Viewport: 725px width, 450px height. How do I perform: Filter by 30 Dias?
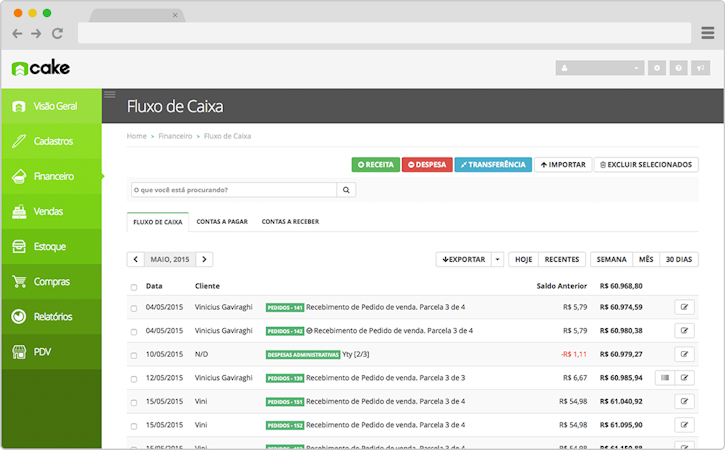(x=679, y=259)
